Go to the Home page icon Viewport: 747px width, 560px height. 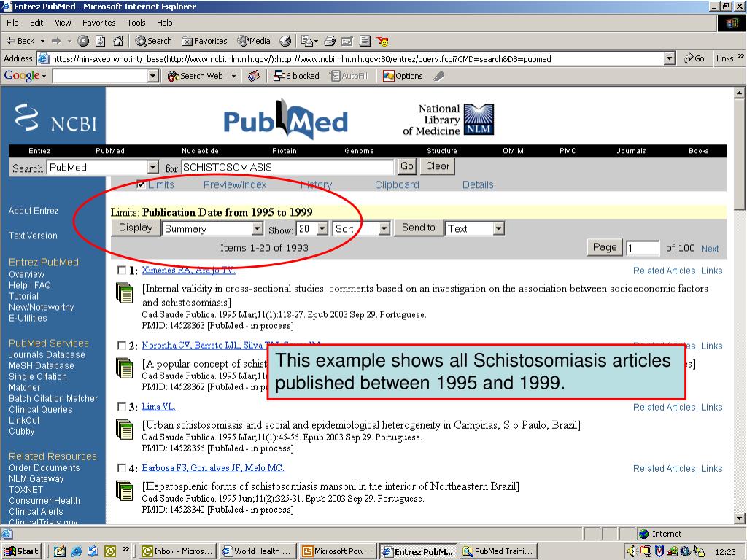coord(118,41)
